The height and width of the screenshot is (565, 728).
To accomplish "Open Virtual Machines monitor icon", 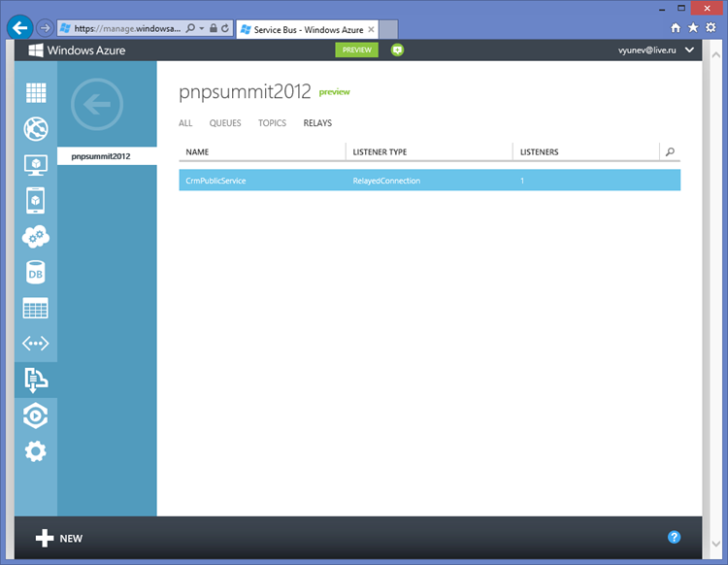I will (36, 165).
